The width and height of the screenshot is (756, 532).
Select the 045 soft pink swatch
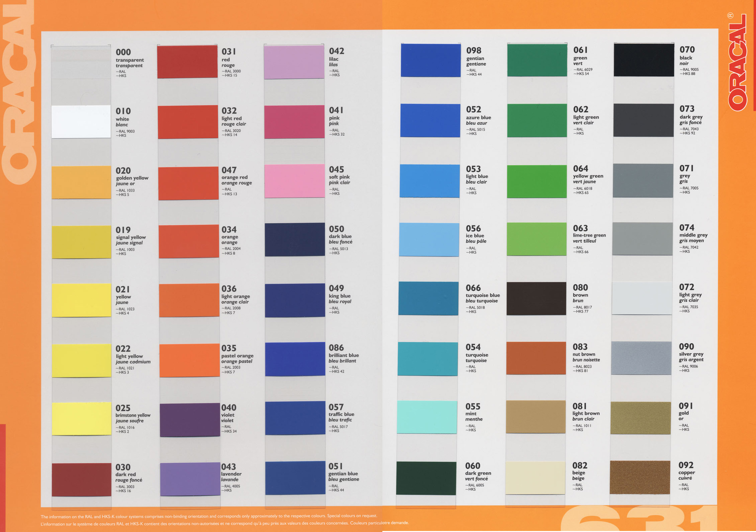[x=295, y=181]
